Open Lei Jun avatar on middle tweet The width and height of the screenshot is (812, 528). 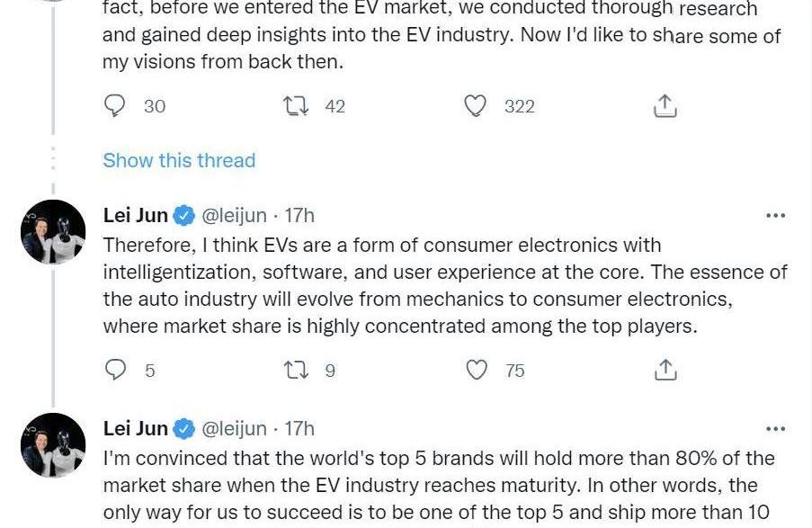pyautogui.click(x=53, y=233)
